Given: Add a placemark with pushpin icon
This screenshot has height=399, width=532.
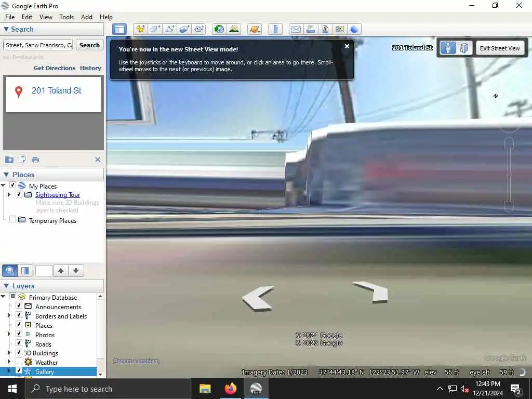Looking at the screenshot, I should click(x=140, y=29).
